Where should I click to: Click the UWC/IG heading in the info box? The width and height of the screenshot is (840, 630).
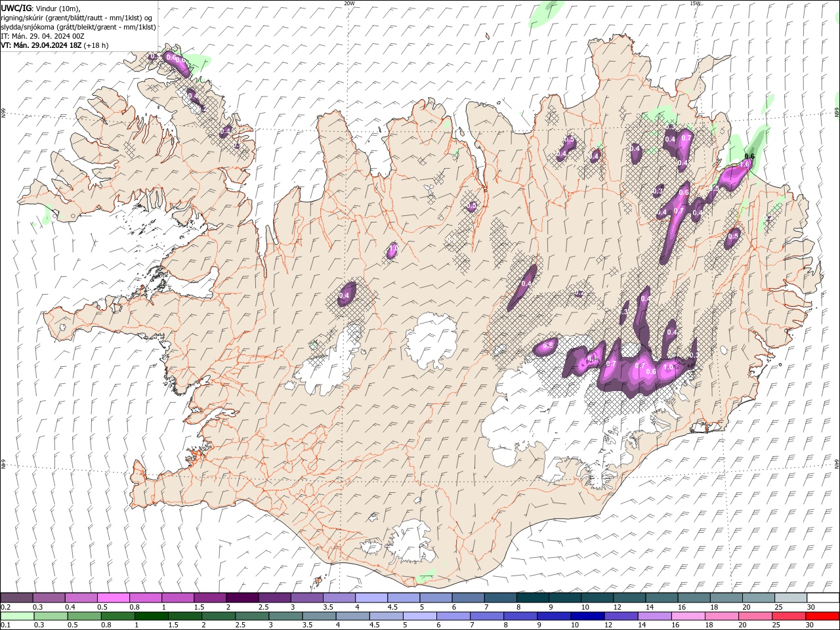pyautogui.click(x=16, y=8)
